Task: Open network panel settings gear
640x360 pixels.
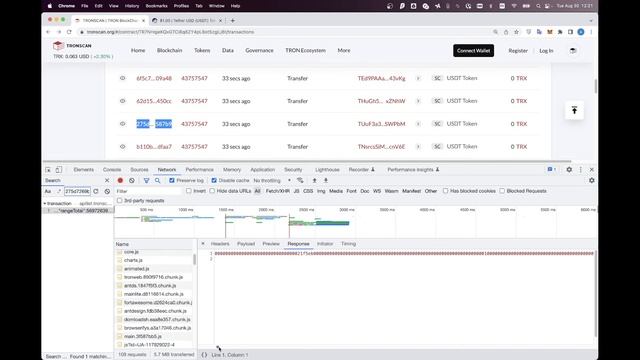Action: tap(591, 180)
